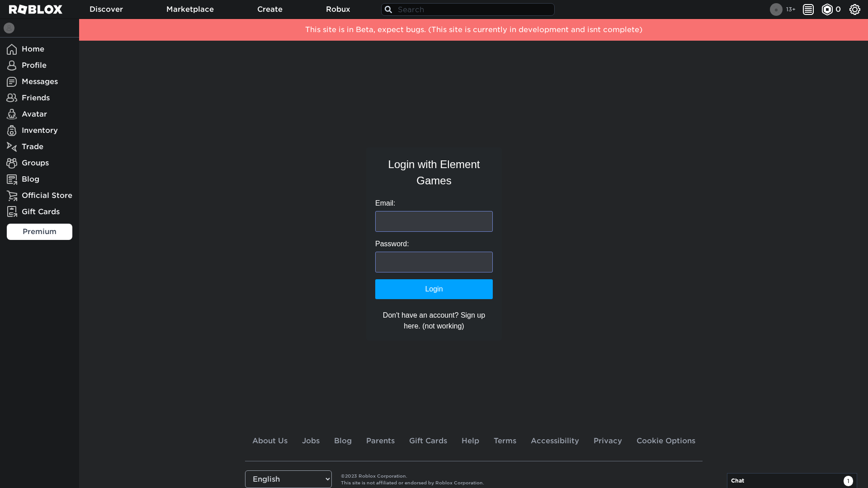868x488 pixels.
Task: Click the sidebar Blog icon
Action: pyautogui.click(x=12, y=179)
